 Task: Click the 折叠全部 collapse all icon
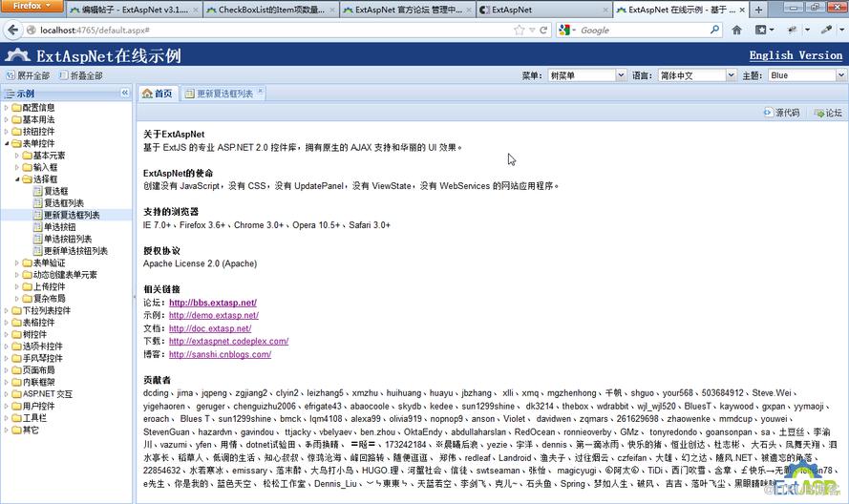[63, 75]
